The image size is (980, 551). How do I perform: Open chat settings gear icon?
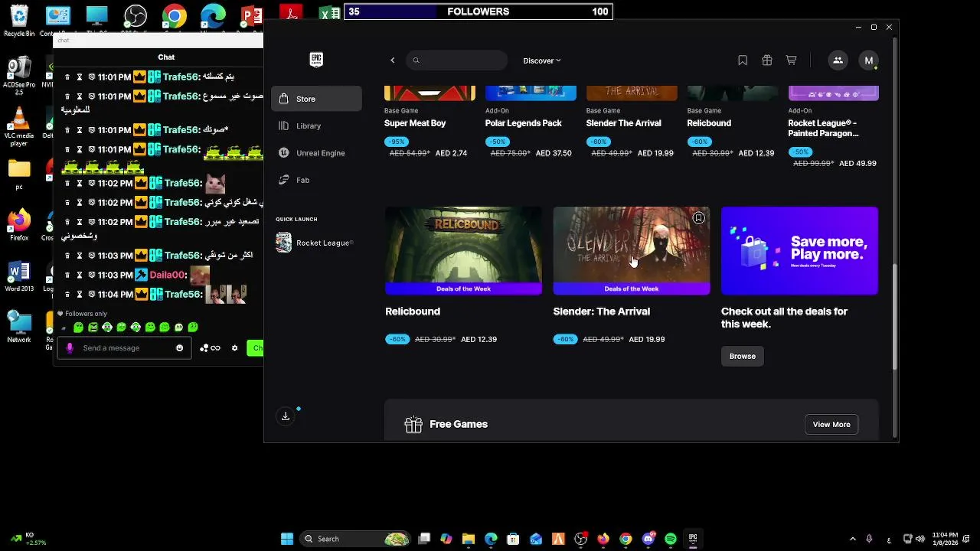(x=234, y=348)
